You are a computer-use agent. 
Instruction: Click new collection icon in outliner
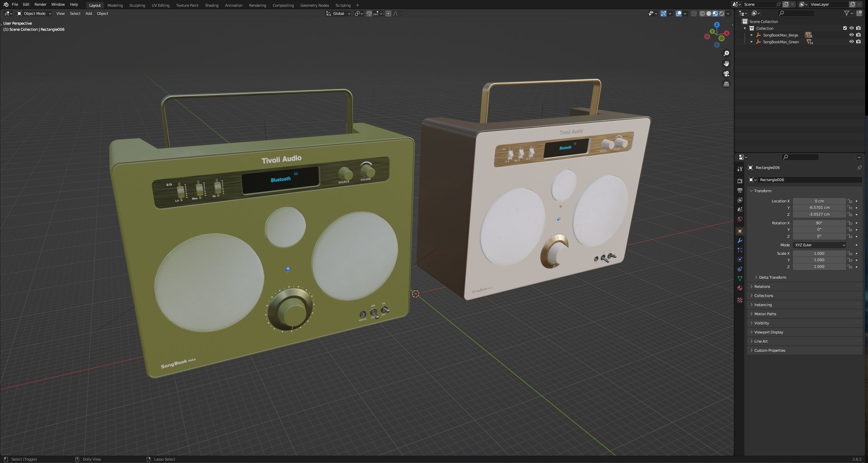(x=859, y=13)
